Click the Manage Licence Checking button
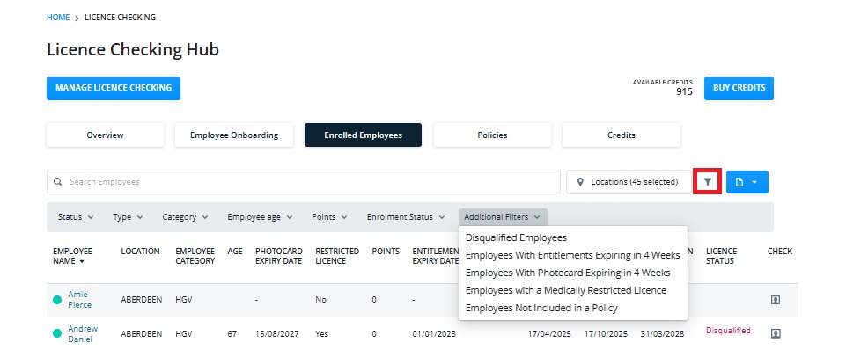The height and width of the screenshot is (350, 868). point(114,88)
